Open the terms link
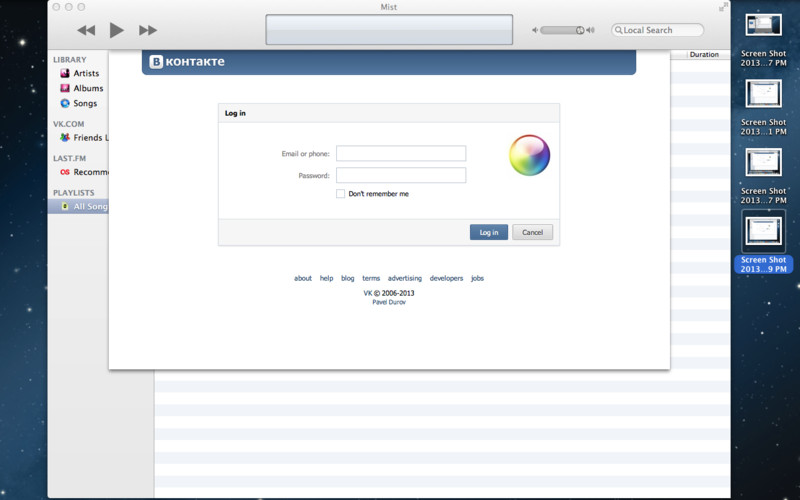Image resolution: width=800 pixels, height=500 pixels. 371,278
